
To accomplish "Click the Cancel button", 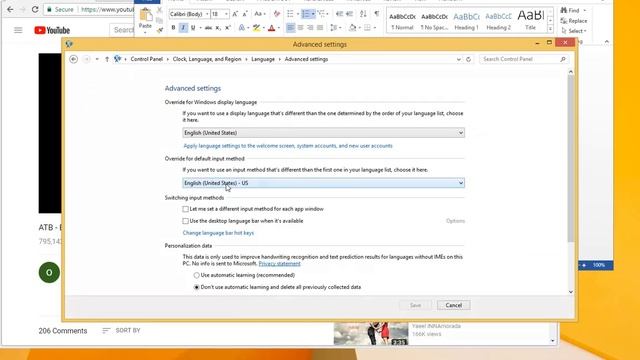I will tap(453, 305).
